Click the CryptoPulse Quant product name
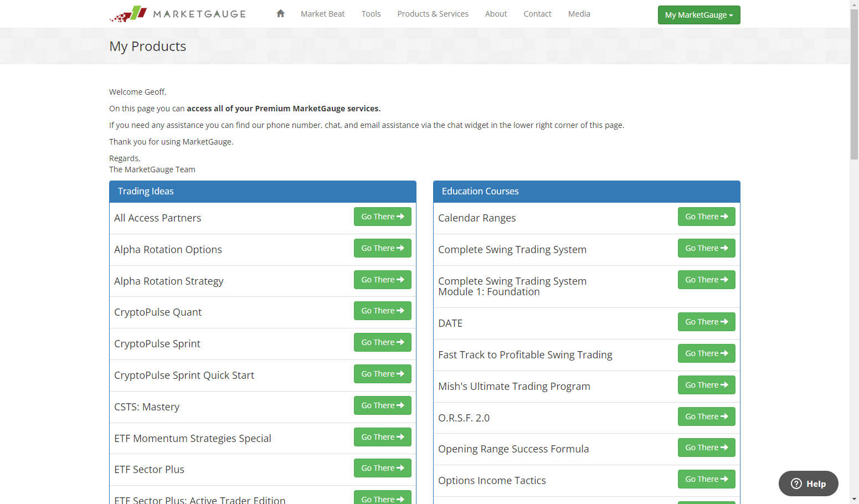859x504 pixels. click(x=158, y=312)
